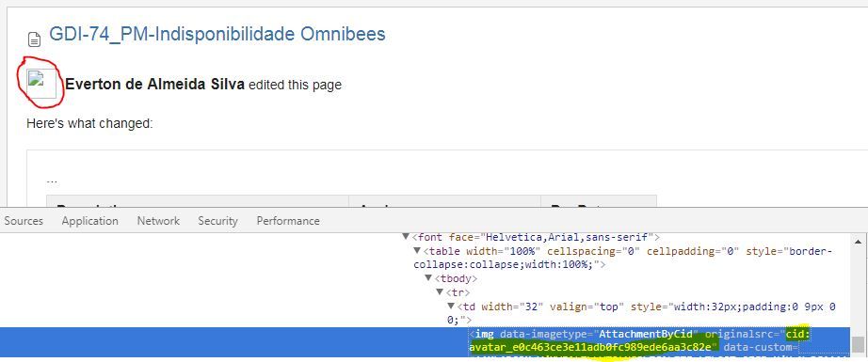This screenshot has width=868, height=362.
Task: Switch to the Sources tab
Action: pos(24,221)
